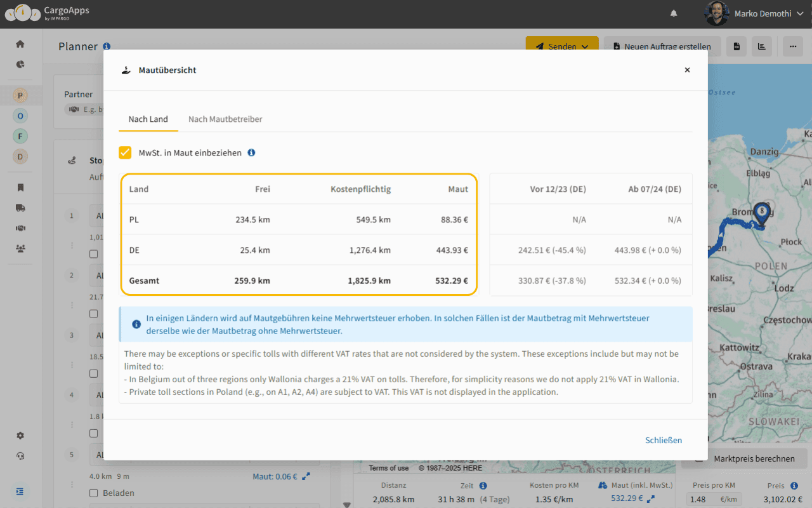The image size is (812, 508).
Task: Click info icon next to MwSt. checkbox
Action: (251, 153)
